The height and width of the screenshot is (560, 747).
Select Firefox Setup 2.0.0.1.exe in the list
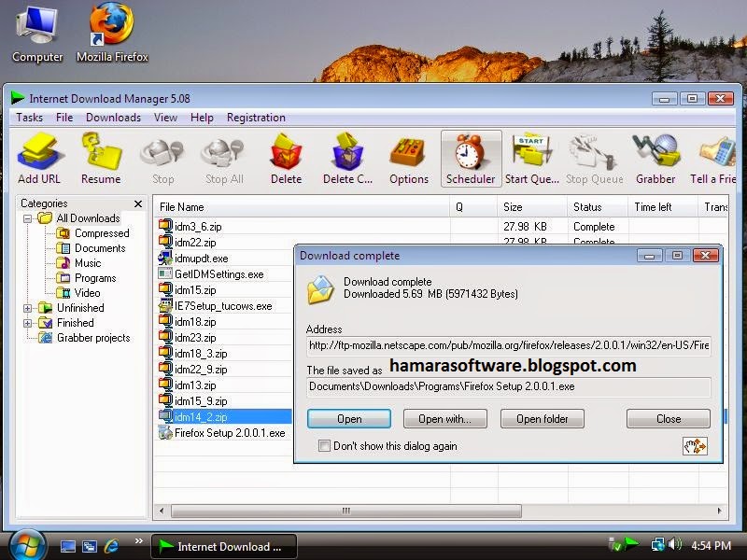coord(224,433)
